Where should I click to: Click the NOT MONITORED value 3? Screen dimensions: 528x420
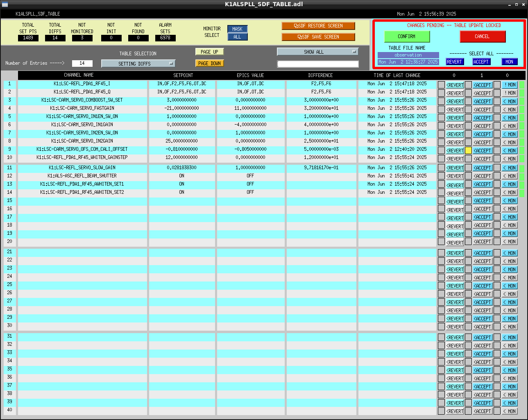(82, 38)
